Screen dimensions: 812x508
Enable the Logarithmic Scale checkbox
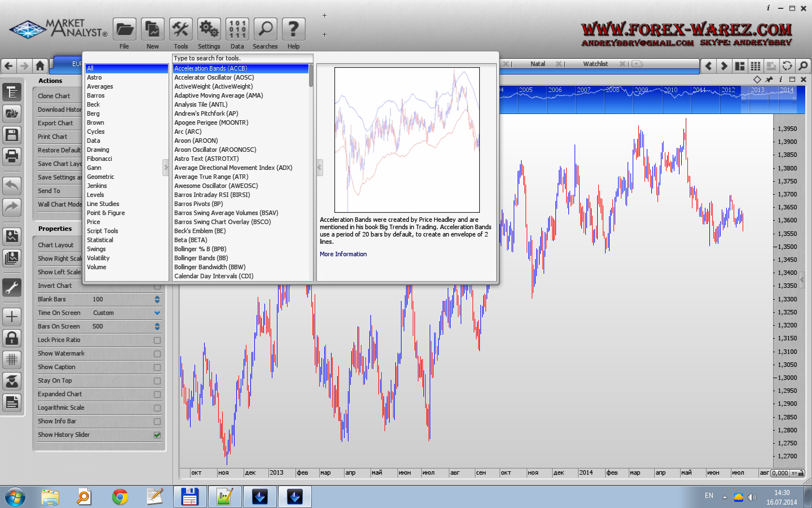157,408
